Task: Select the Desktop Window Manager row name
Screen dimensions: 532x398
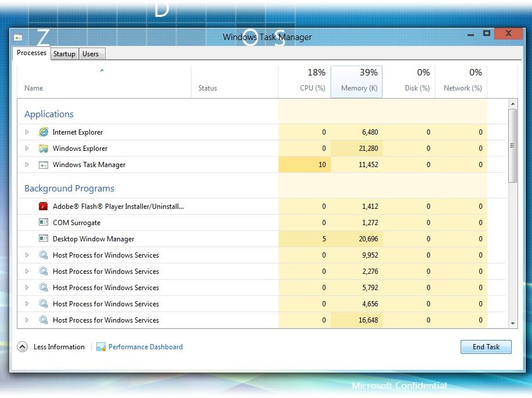Action: coord(93,239)
